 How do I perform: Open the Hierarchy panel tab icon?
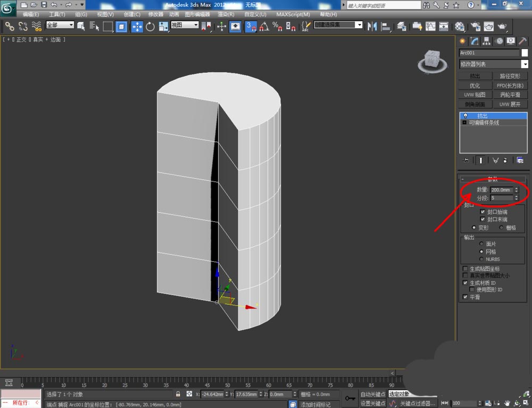click(487, 41)
